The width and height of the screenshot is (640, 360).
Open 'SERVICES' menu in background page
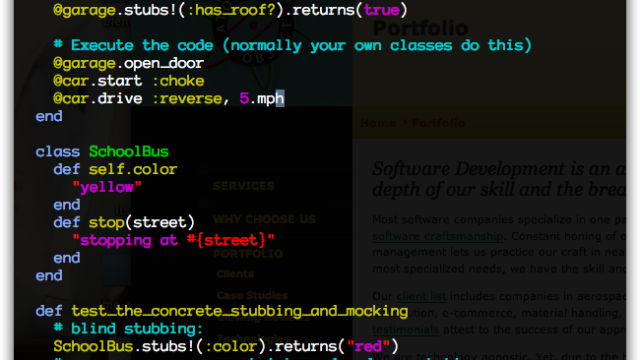coord(244,186)
